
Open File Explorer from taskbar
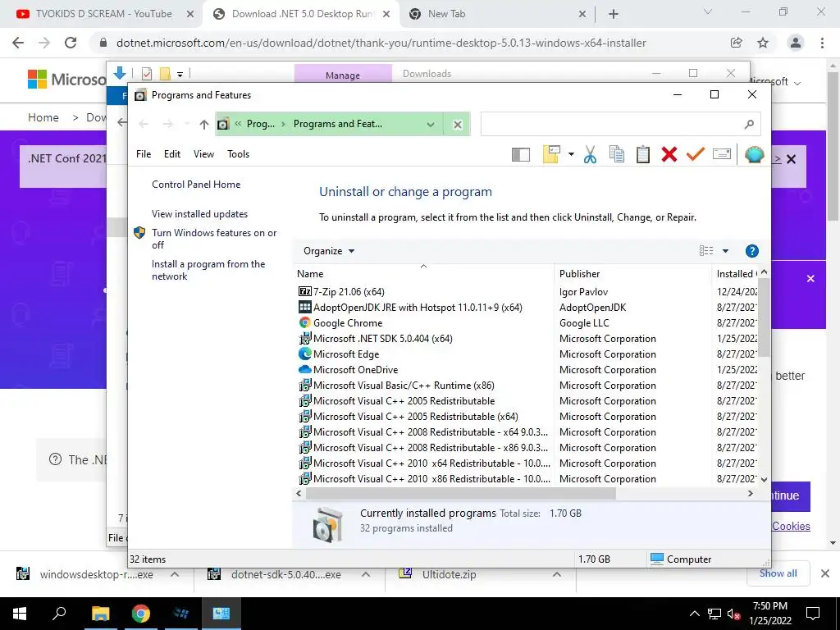[100, 614]
